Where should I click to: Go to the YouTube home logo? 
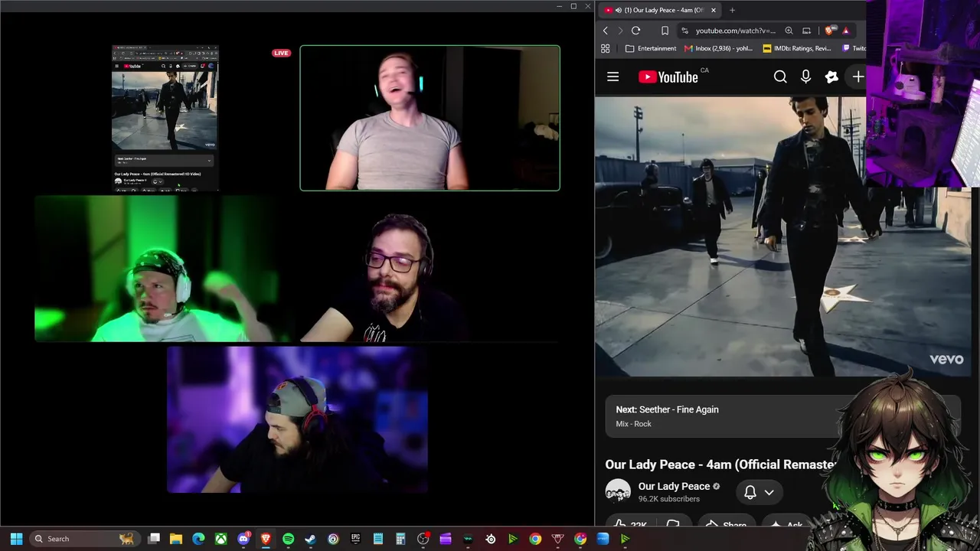click(x=668, y=77)
